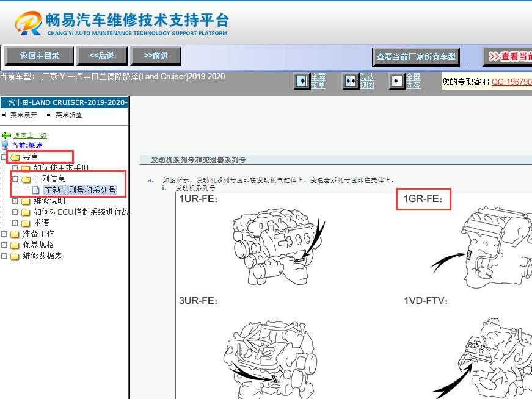This screenshot has width=532, height=399.
Task: Click the 当前车型 vehicle description text
Action: pos(112,77)
